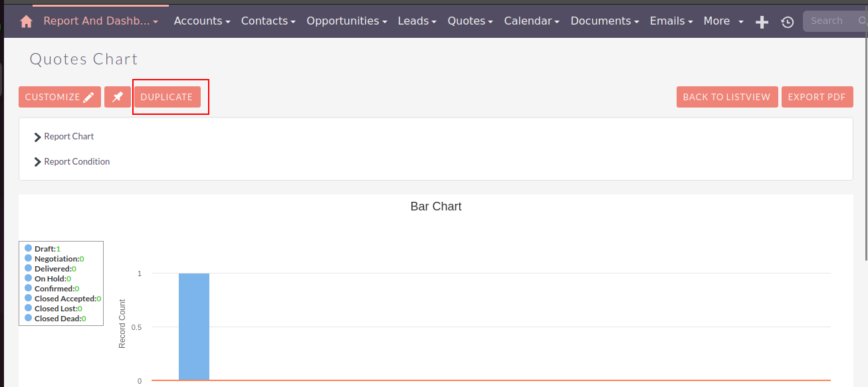This screenshot has width=868, height=387.
Task: Expand the Report Condition section
Action: 72,162
